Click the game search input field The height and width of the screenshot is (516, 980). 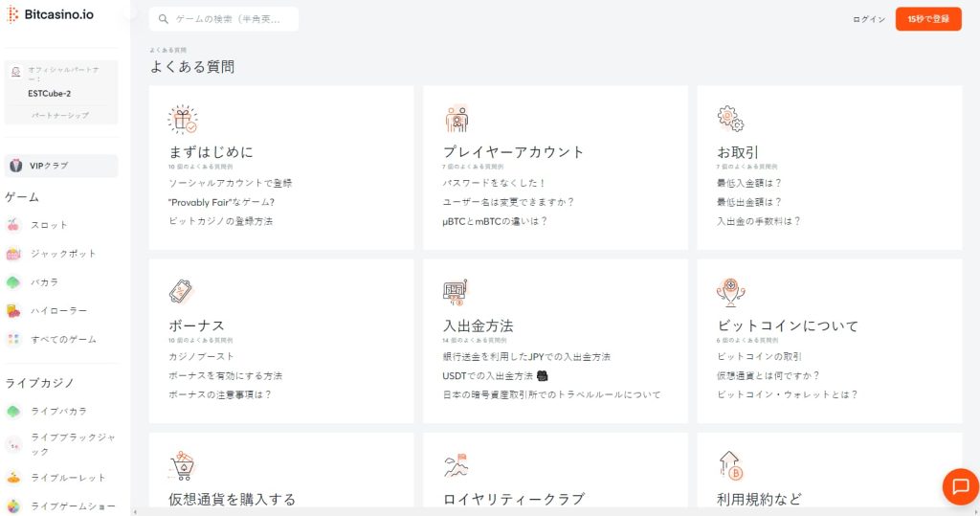pos(230,19)
